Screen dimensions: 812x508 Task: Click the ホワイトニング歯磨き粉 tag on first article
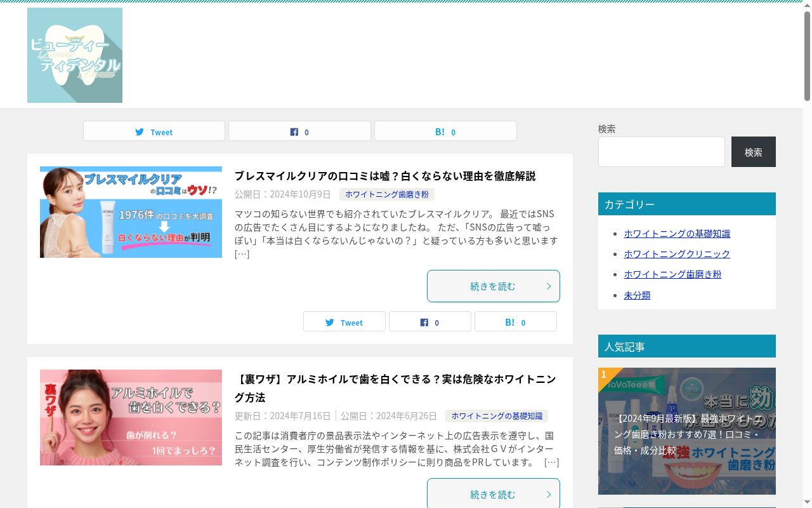(x=387, y=194)
